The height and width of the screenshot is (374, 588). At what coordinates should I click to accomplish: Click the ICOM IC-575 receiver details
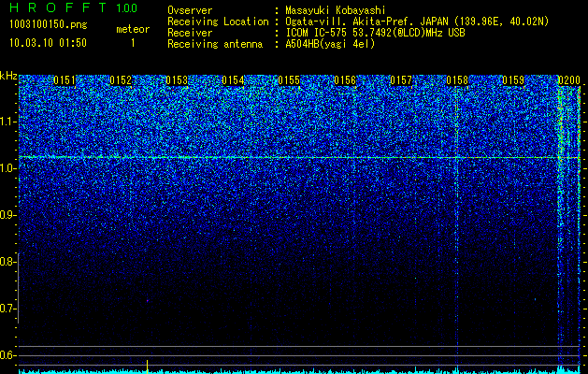pyautogui.click(x=375, y=33)
